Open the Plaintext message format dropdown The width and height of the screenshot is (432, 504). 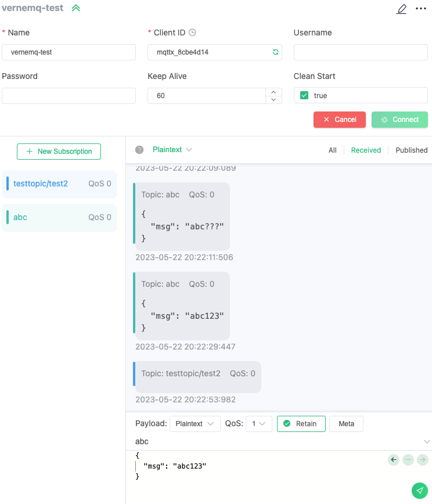pyautogui.click(x=172, y=150)
